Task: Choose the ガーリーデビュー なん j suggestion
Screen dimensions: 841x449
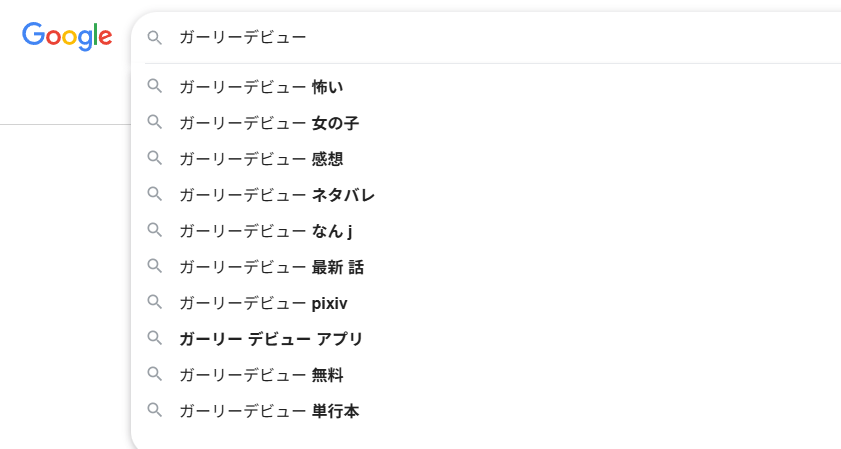Action: point(265,231)
